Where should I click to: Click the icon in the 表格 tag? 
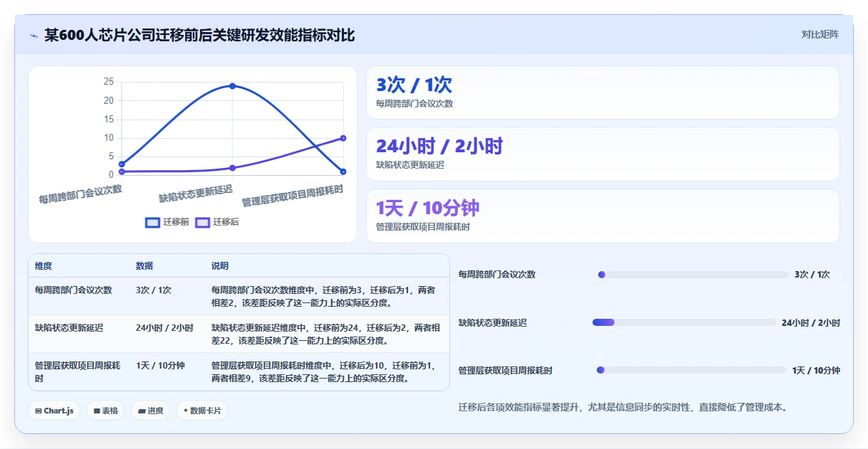click(97, 411)
